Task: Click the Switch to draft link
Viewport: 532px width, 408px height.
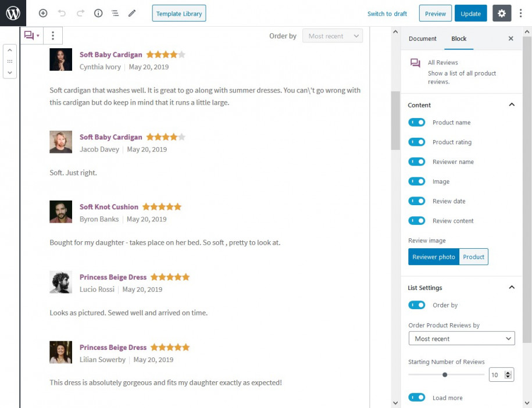Action: [387, 13]
